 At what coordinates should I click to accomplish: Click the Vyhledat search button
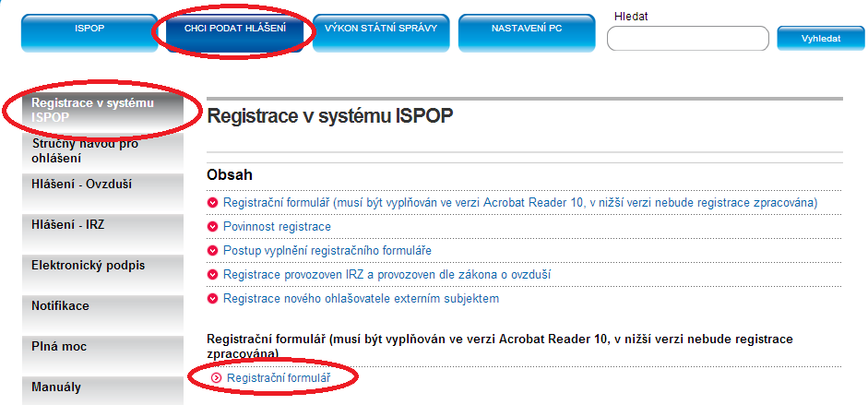pos(821,38)
